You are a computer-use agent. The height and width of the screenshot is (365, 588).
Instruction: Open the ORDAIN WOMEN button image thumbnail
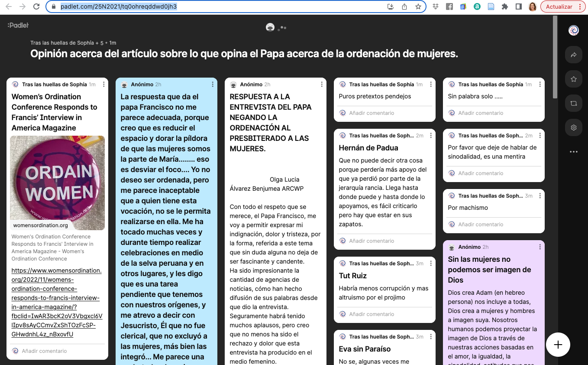pos(57,182)
